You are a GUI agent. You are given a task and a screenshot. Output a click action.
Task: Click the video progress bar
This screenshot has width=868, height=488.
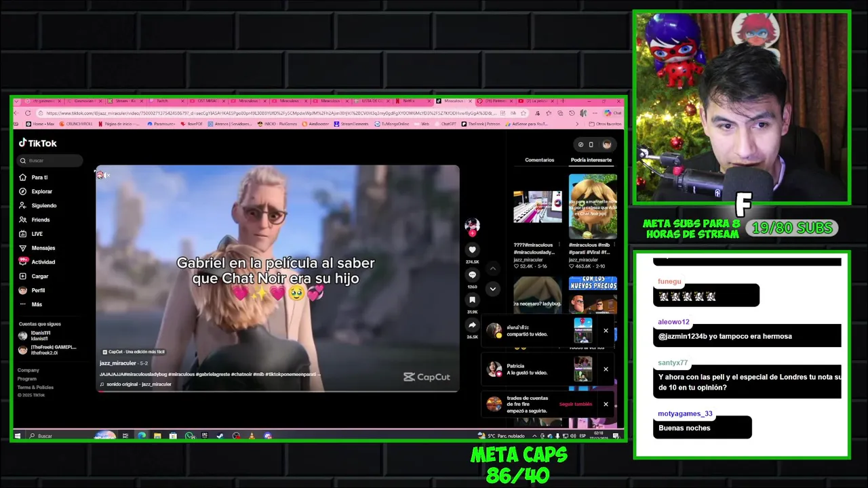point(277,391)
